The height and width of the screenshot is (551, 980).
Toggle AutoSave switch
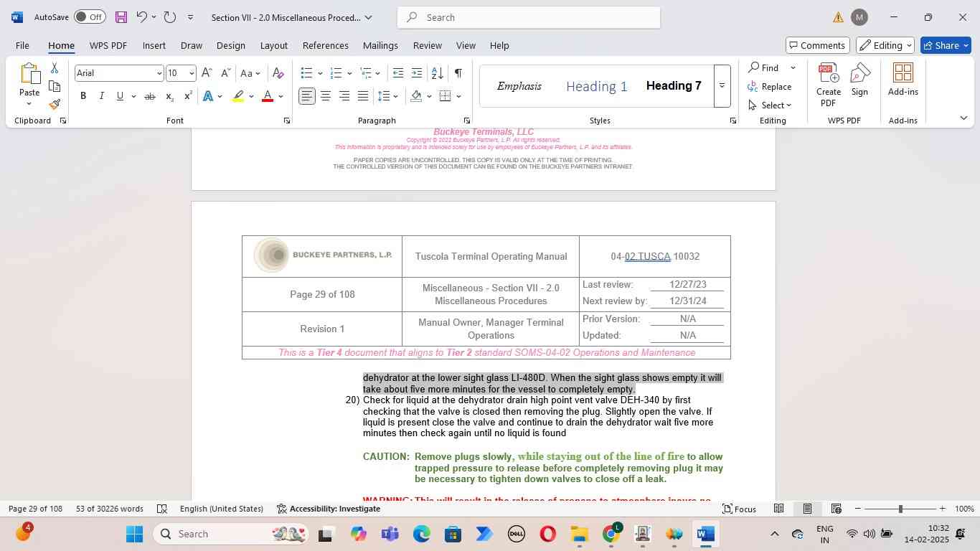90,17
